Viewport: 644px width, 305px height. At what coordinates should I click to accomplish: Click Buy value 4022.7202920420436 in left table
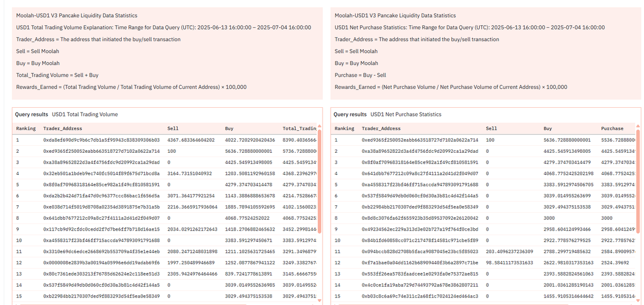coord(250,140)
